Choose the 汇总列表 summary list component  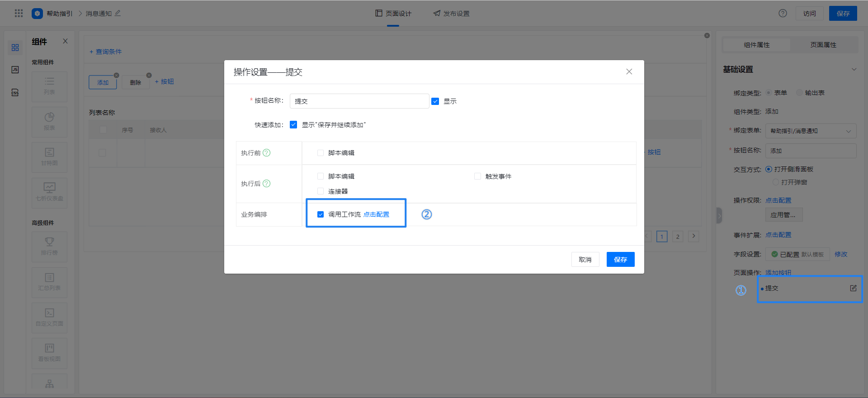tap(49, 282)
